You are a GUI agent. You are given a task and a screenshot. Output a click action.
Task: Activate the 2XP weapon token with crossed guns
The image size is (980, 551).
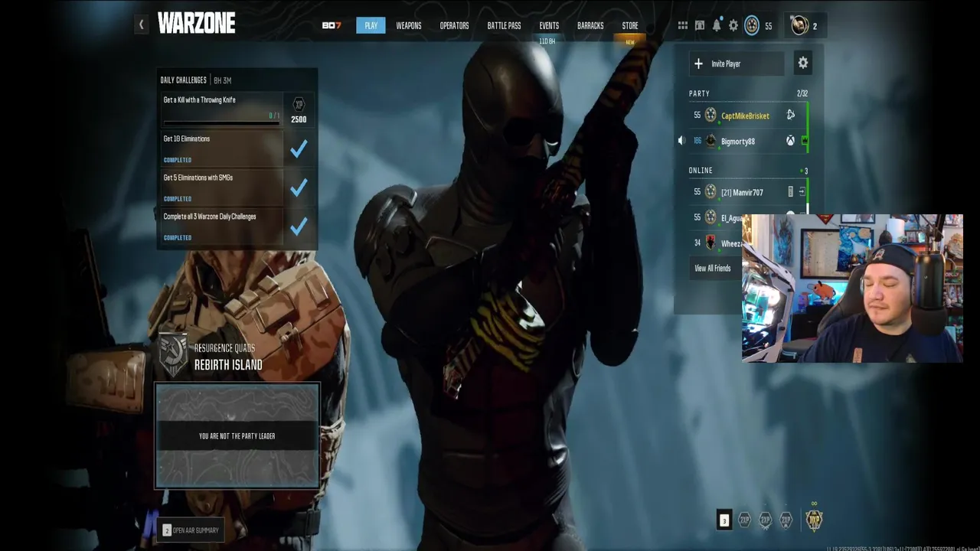pyautogui.click(x=765, y=520)
